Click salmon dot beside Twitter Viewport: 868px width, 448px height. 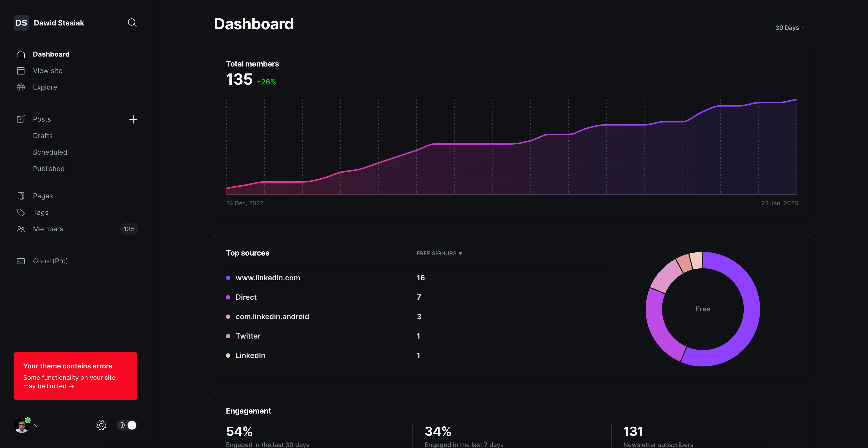click(228, 336)
